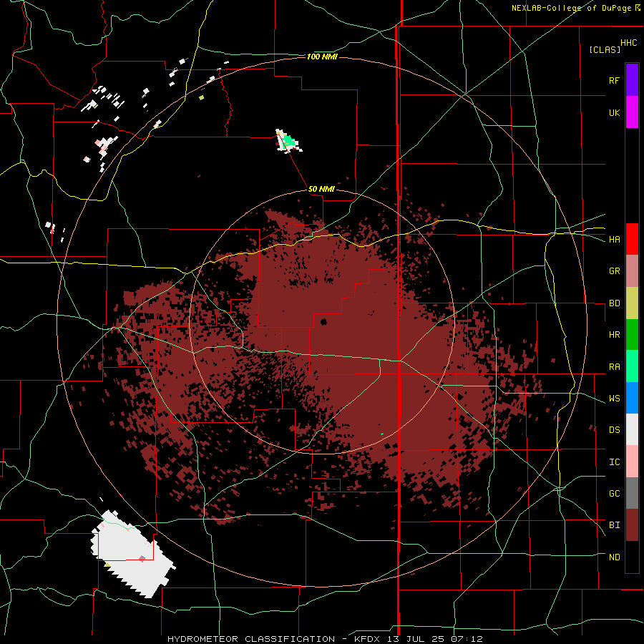Click the "KFDX" radar site identifier
644x644 pixels.
(x=369, y=639)
